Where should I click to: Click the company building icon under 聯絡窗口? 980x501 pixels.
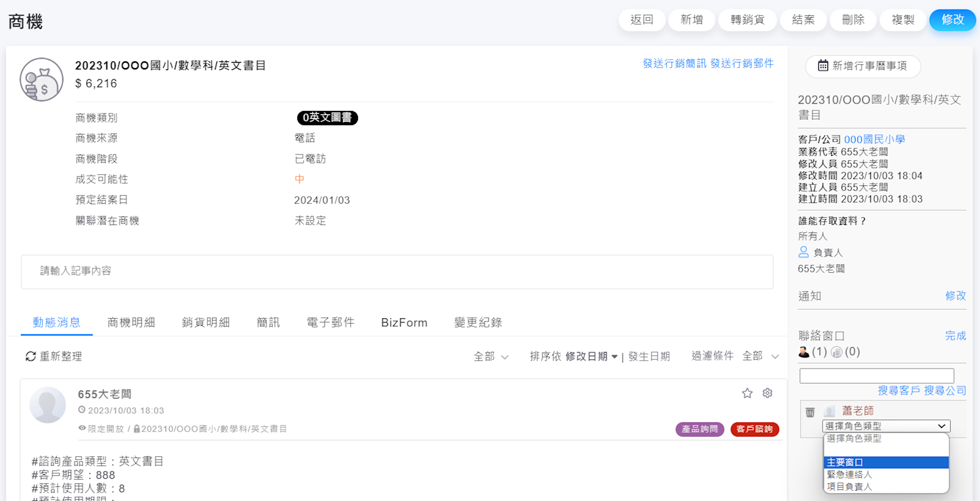(836, 352)
